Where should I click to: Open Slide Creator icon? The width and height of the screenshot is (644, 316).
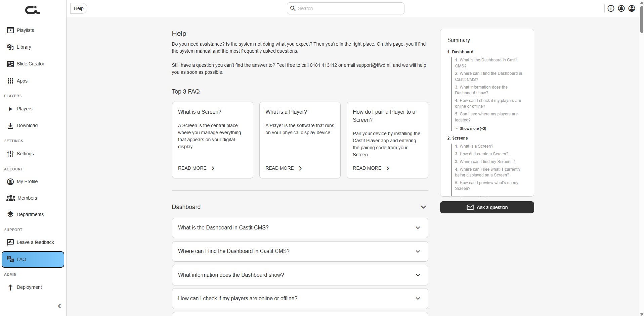10,64
